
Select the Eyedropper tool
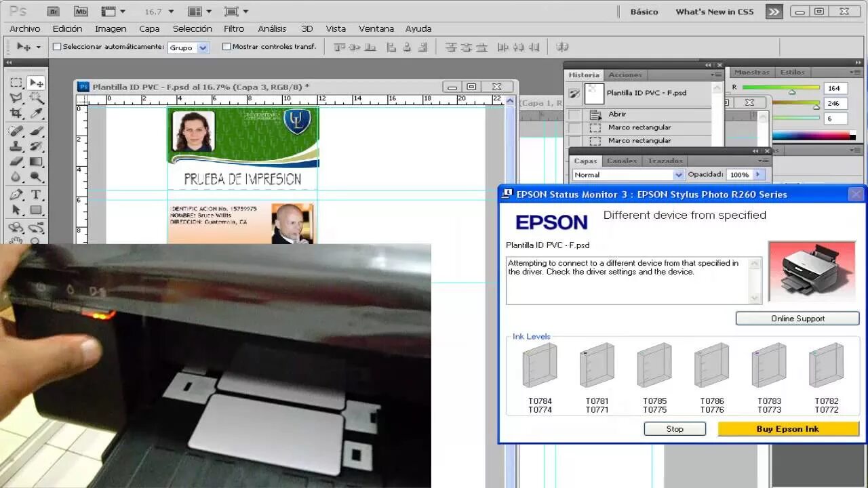37,113
